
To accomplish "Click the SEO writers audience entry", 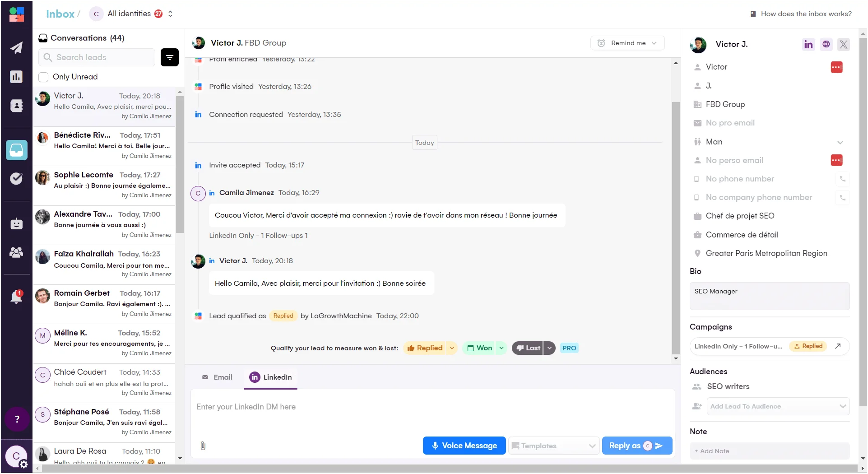I will [728, 387].
